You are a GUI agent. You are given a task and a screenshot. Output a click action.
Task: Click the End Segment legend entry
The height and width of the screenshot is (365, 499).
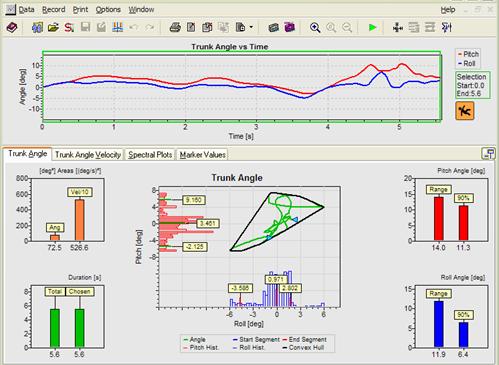pyautogui.click(x=304, y=339)
